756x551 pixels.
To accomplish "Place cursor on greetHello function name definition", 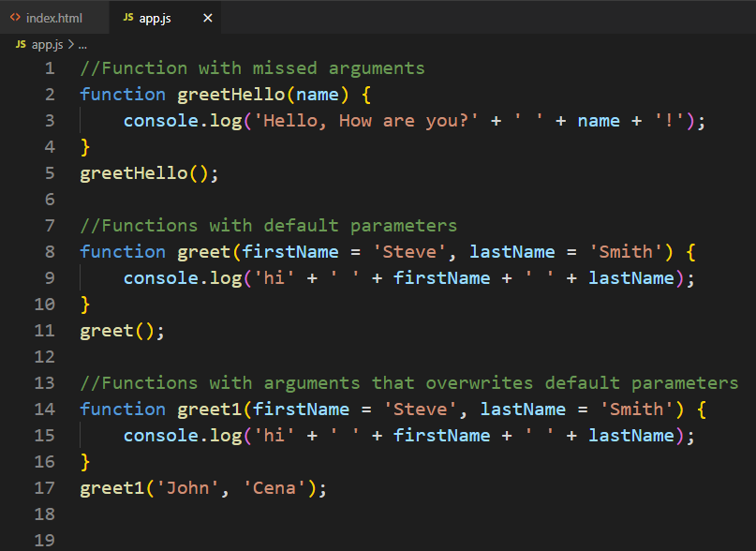I will tap(231, 94).
